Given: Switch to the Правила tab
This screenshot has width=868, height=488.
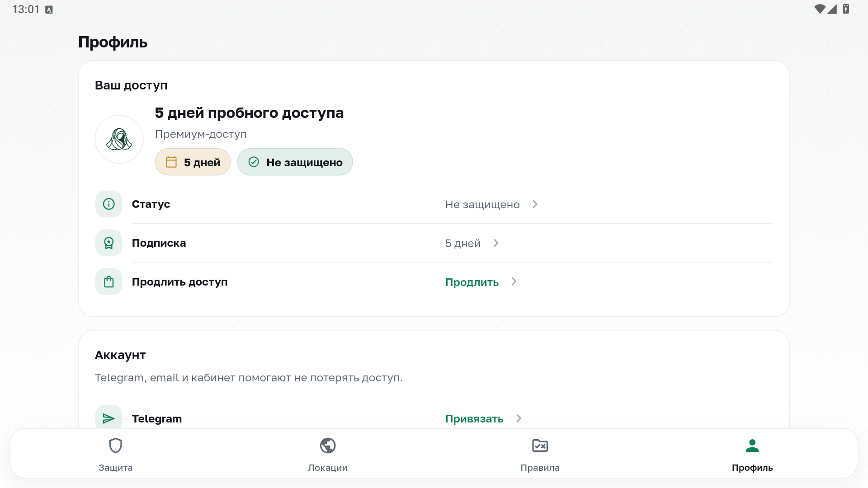Looking at the screenshot, I should [540, 454].
